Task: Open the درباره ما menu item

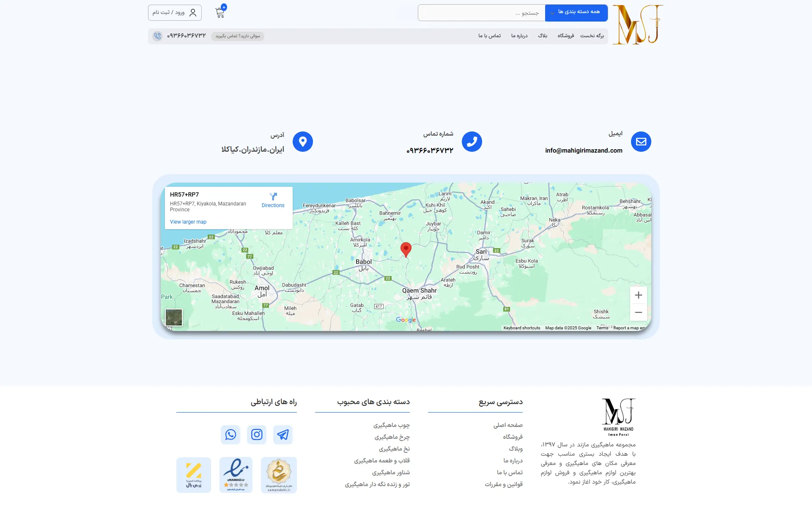Action: click(519, 36)
